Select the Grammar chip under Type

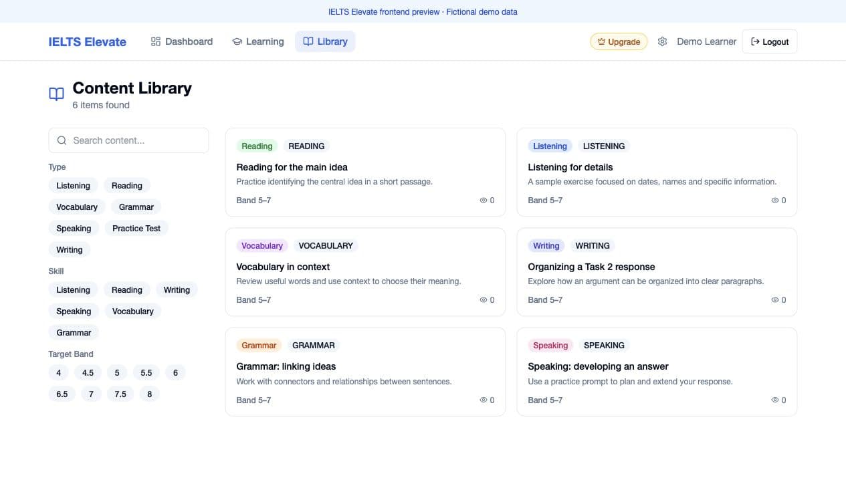136,207
